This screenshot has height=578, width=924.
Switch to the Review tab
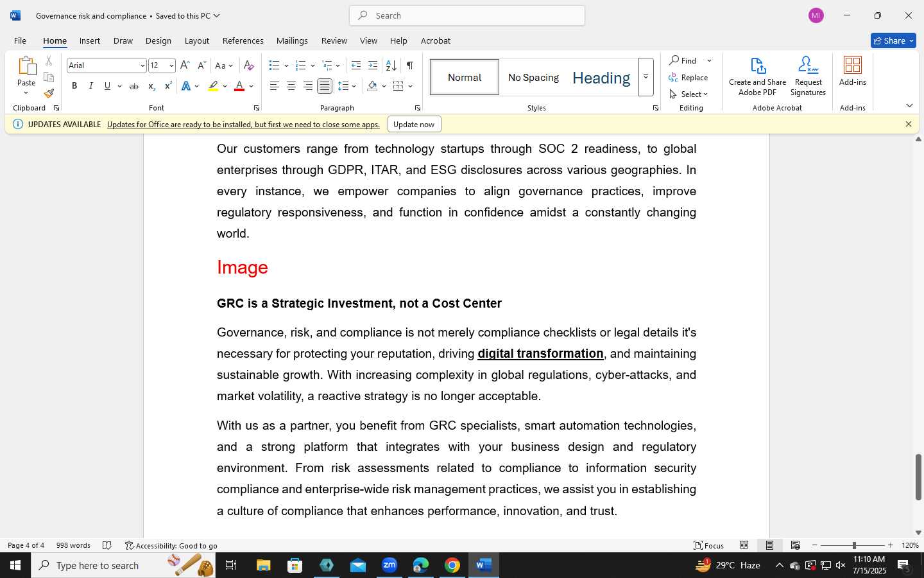click(x=334, y=40)
